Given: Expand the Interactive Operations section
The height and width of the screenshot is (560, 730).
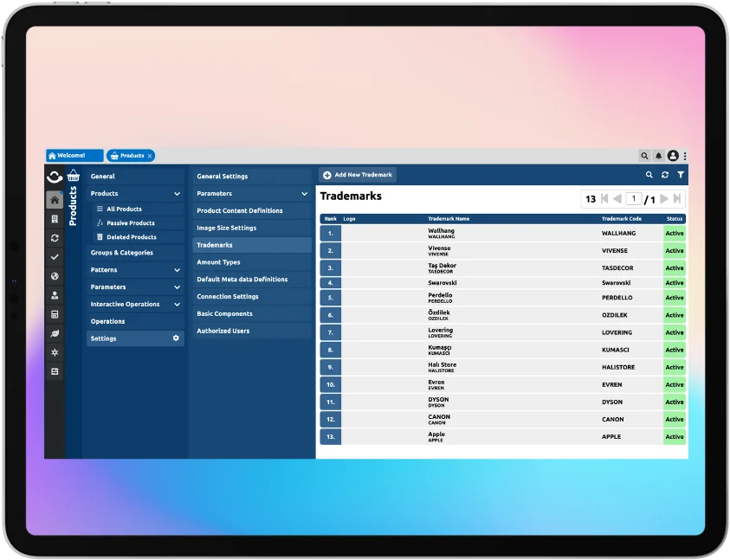Looking at the screenshot, I should (177, 305).
